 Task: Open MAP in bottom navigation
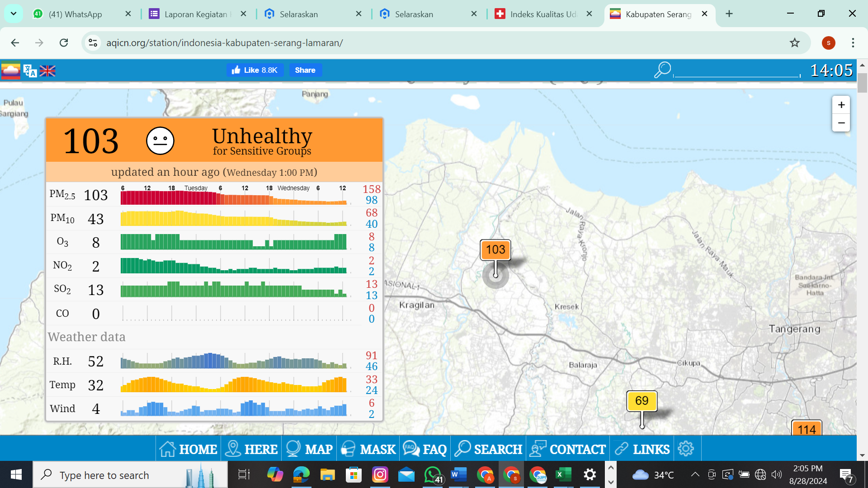(309, 449)
